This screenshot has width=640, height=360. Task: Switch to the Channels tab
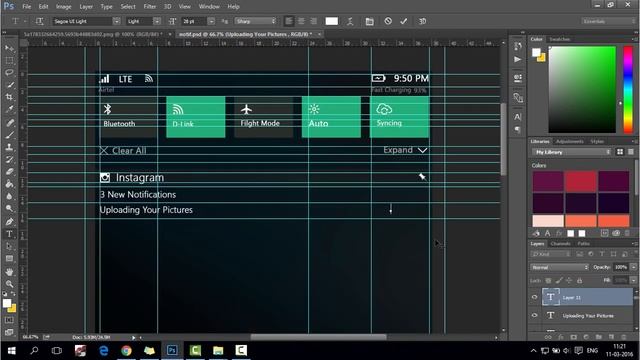(x=560, y=244)
